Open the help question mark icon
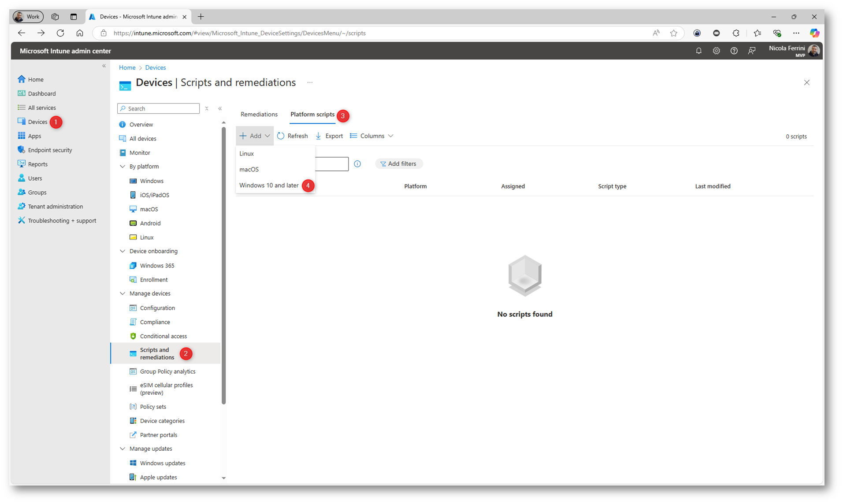The width and height of the screenshot is (843, 504). [x=734, y=51]
